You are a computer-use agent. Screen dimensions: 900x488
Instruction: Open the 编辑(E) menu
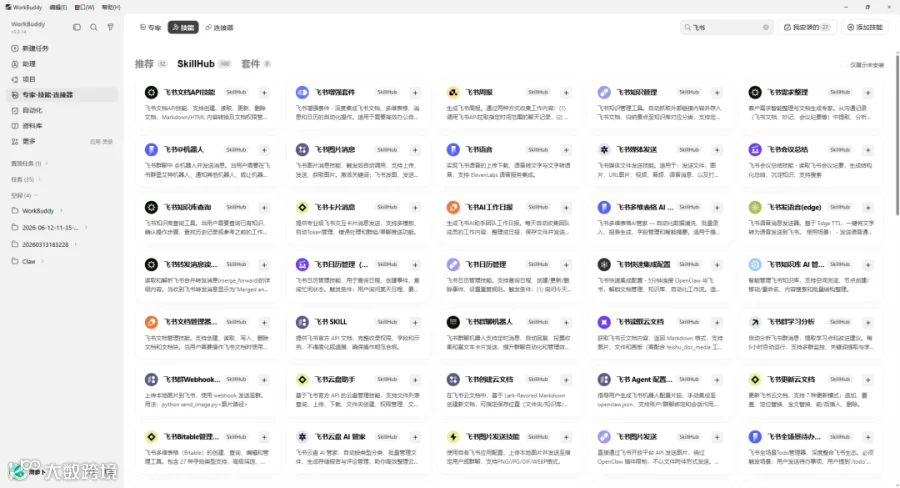pyautogui.click(x=58, y=7)
